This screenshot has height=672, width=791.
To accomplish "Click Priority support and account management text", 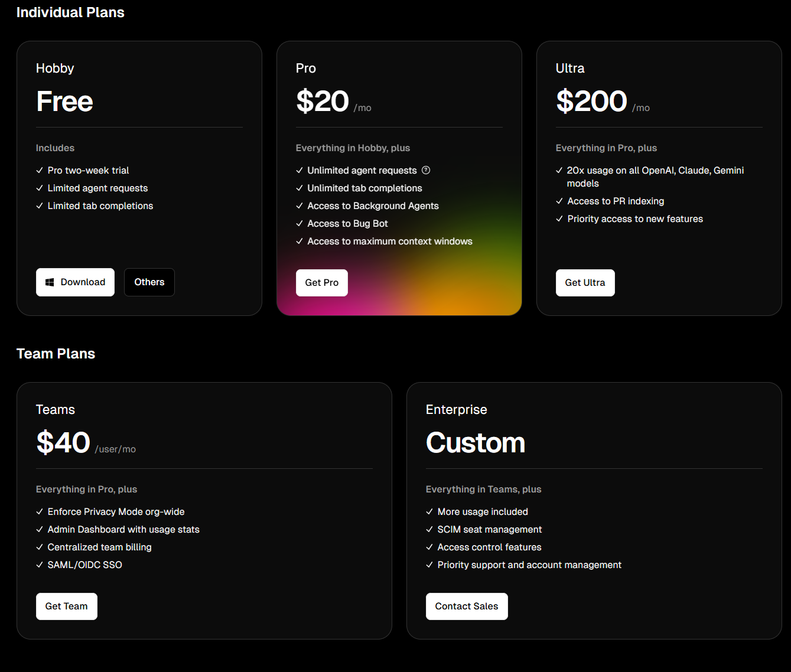I will click(529, 565).
